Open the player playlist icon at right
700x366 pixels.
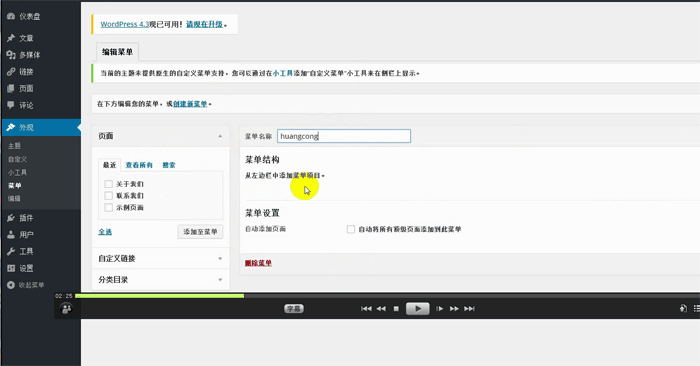tap(696, 308)
